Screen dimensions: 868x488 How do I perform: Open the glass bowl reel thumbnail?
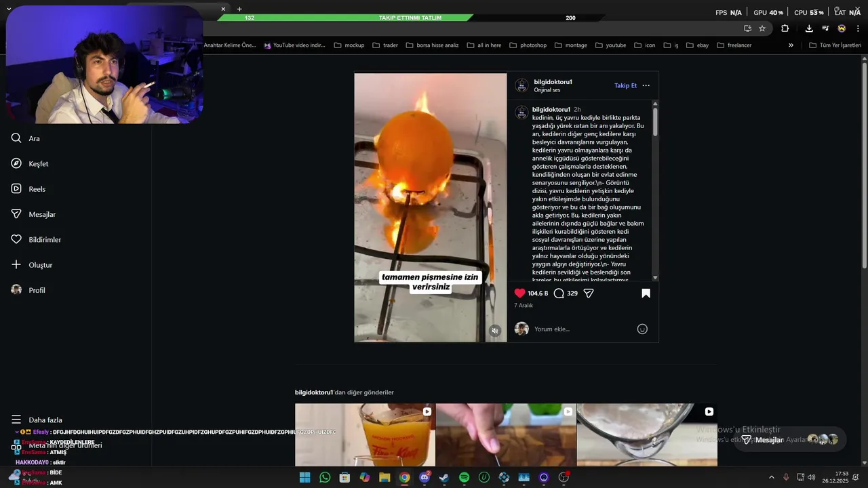click(647, 434)
